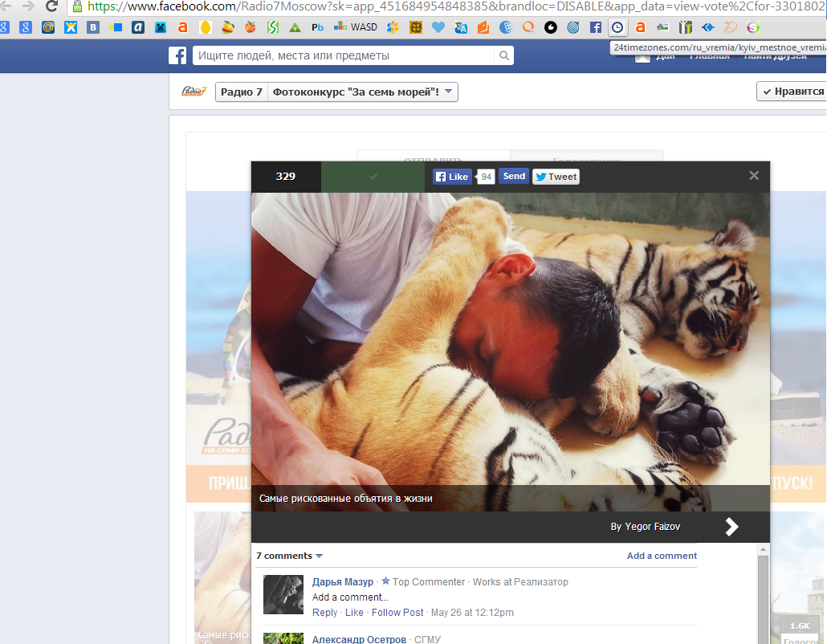Click Follow Post link
The height and width of the screenshot is (644, 827).
point(397,613)
